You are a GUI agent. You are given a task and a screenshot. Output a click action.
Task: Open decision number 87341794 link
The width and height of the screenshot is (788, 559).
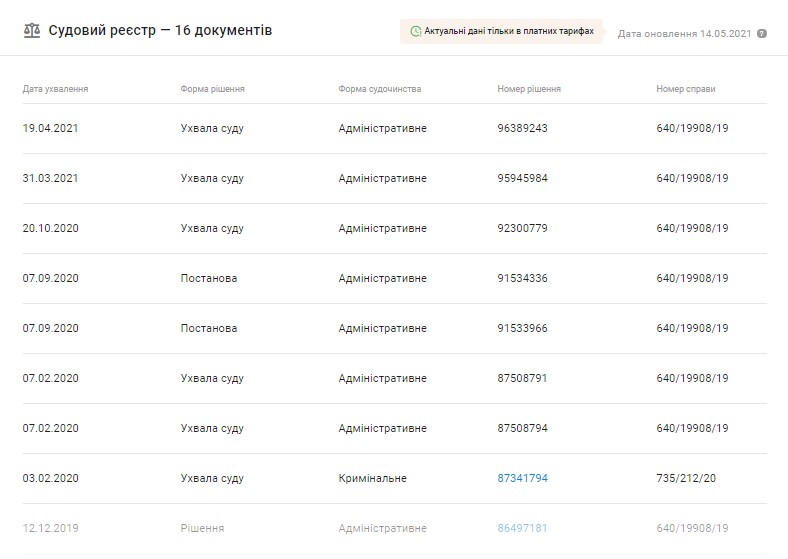(x=522, y=478)
